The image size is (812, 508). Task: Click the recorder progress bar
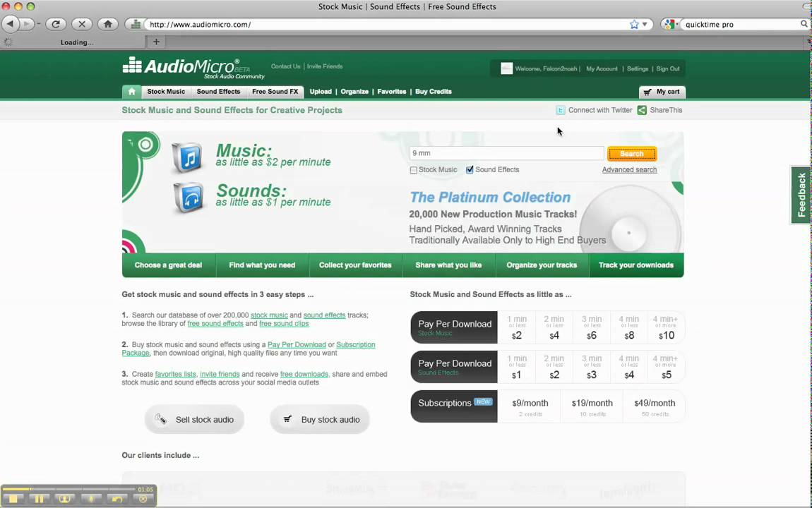68,489
